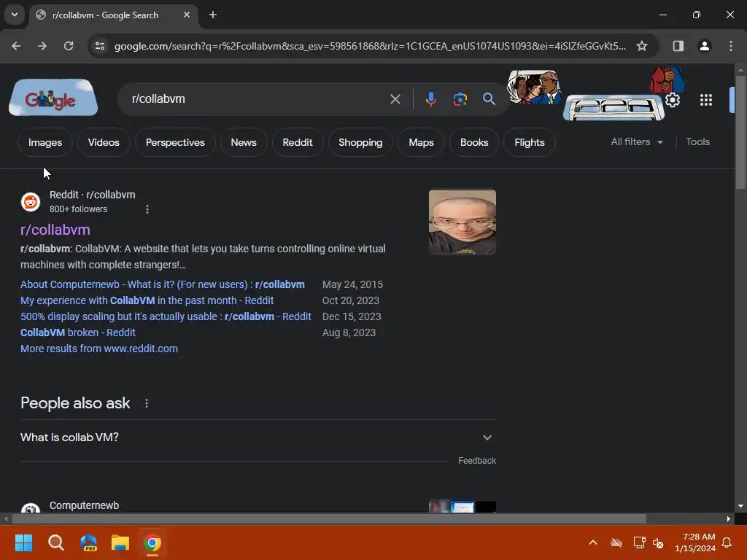The width and height of the screenshot is (747, 560).
Task: Open Chrome side panel icon
Action: [x=678, y=46]
